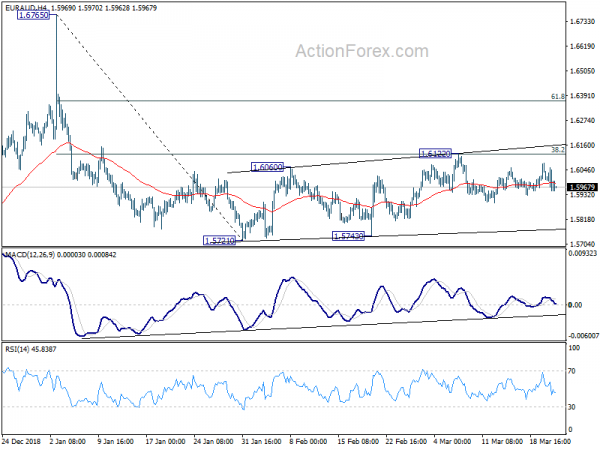Click the 1.65050 price axis value
This screenshot has width=600, height=450.
coord(582,71)
